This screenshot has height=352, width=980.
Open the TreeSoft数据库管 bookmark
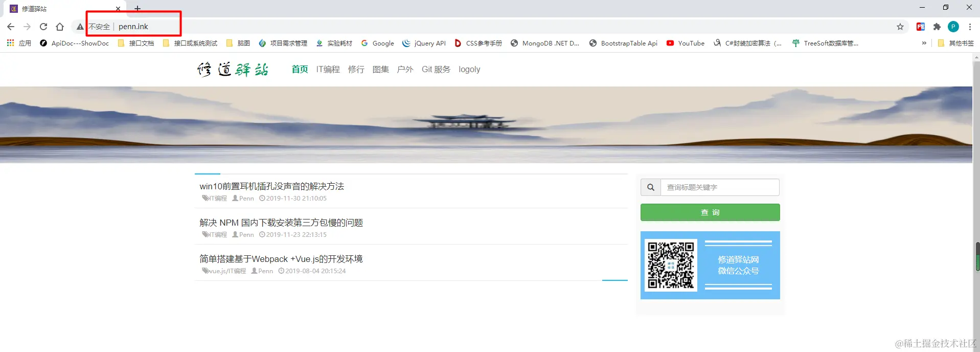(x=826, y=43)
